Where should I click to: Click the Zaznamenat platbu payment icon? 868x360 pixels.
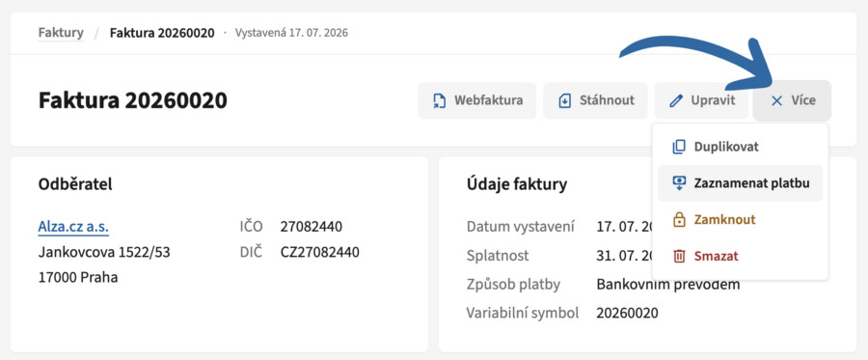tap(679, 182)
